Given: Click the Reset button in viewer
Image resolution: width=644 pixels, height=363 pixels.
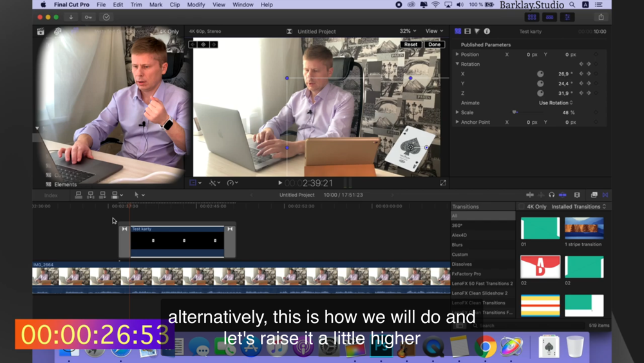Looking at the screenshot, I should pos(410,44).
